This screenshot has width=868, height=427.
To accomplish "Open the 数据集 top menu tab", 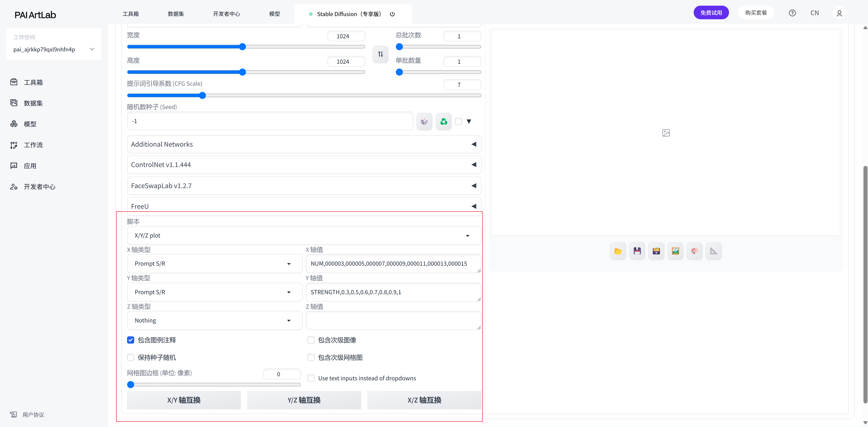I will click(175, 14).
